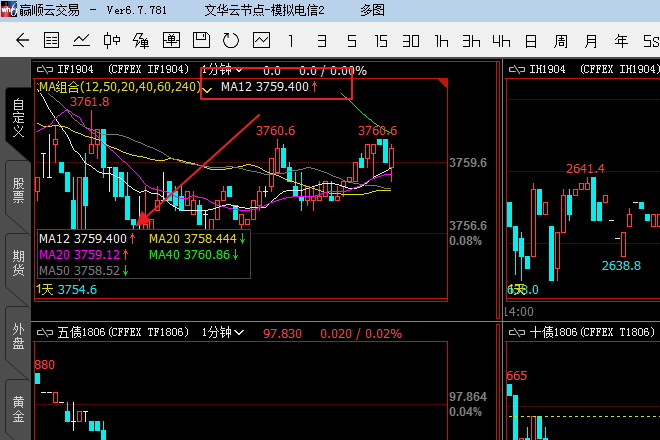660x440 pixels.
Task: Open the 外盘 sidebar tab
Action: pos(18,336)
